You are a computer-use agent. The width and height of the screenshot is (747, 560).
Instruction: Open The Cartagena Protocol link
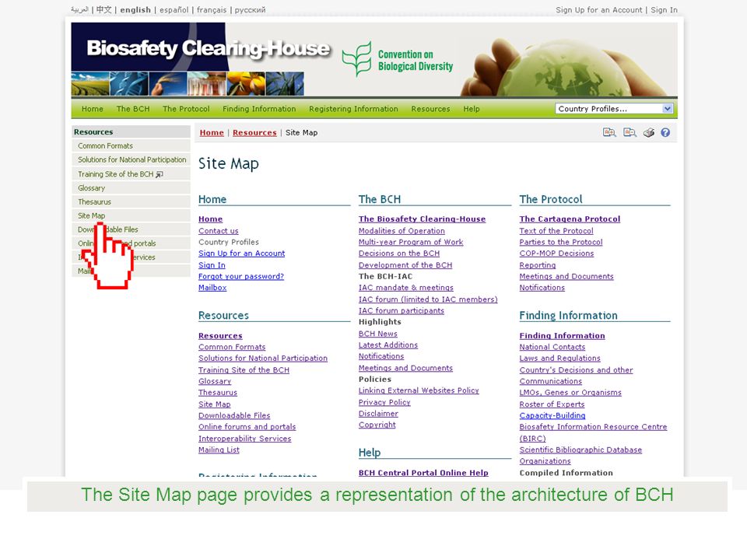(x=570, y=219)
